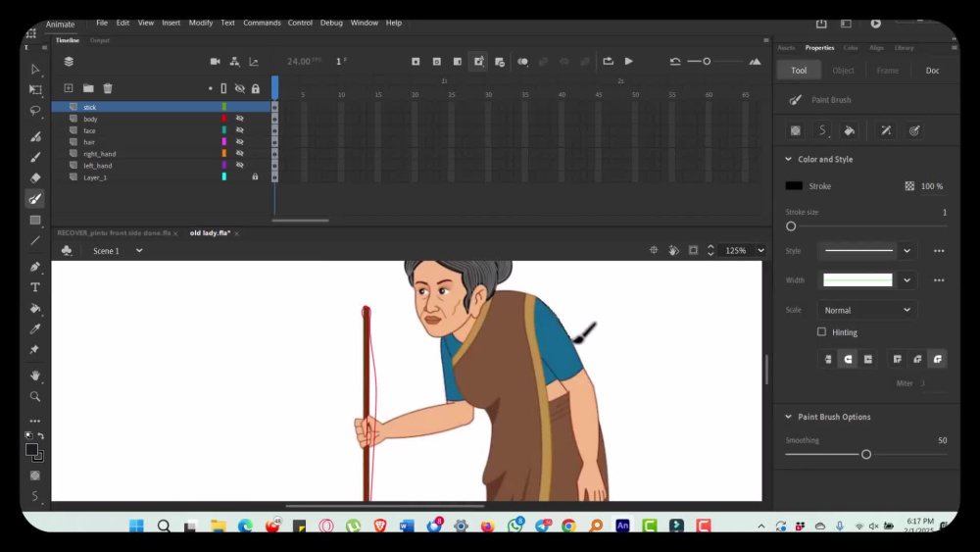Select the Eraser tool in toolbar
Image resolution: width=980 pixels, height=552 pixels.
click(35, 177)
